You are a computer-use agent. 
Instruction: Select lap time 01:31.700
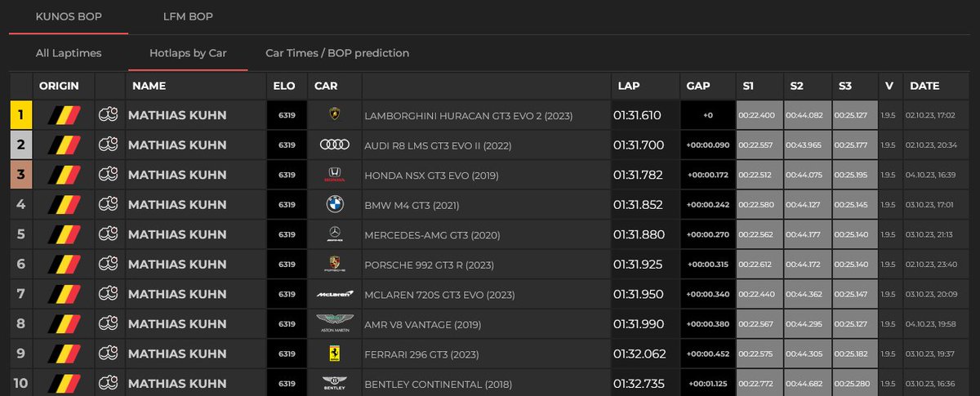(x=638, y=145)
